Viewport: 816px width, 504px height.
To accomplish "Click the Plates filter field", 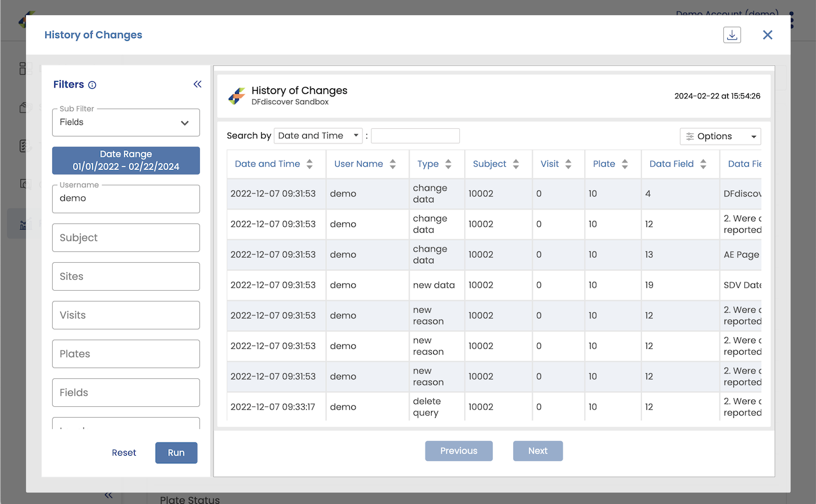I will [x=126, y=354].
